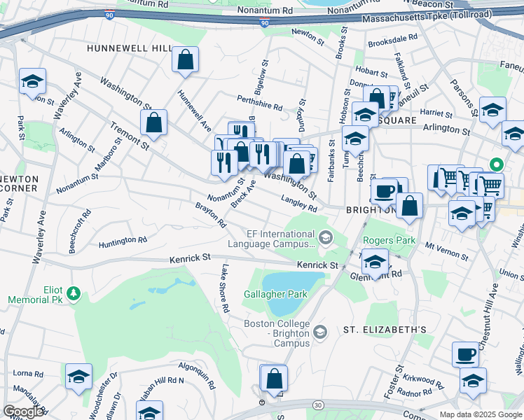Open the shopping bag marker near Tremont St
The height and width of the screenshot is (420, 524).
[x=153, y=122]
